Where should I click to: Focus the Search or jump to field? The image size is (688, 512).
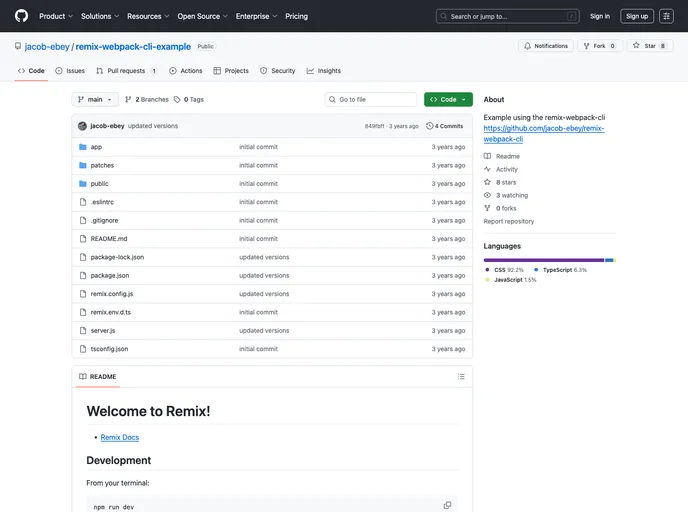508,16
